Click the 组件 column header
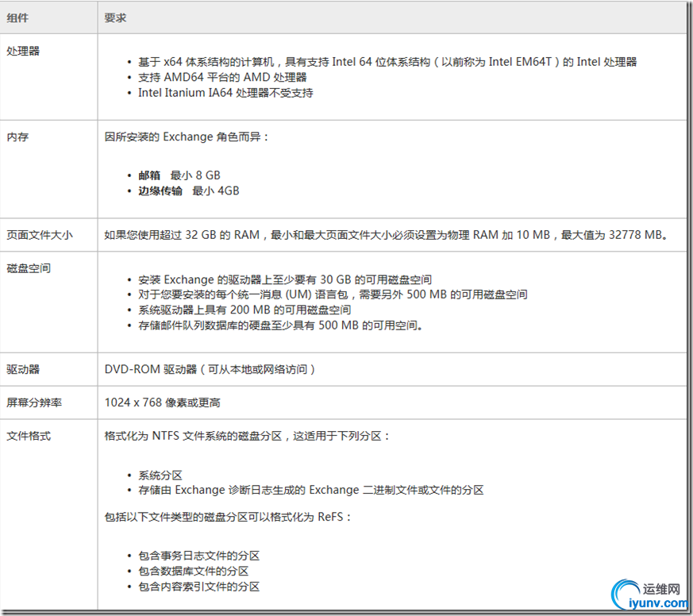693x616 pixels. point(17,17)
